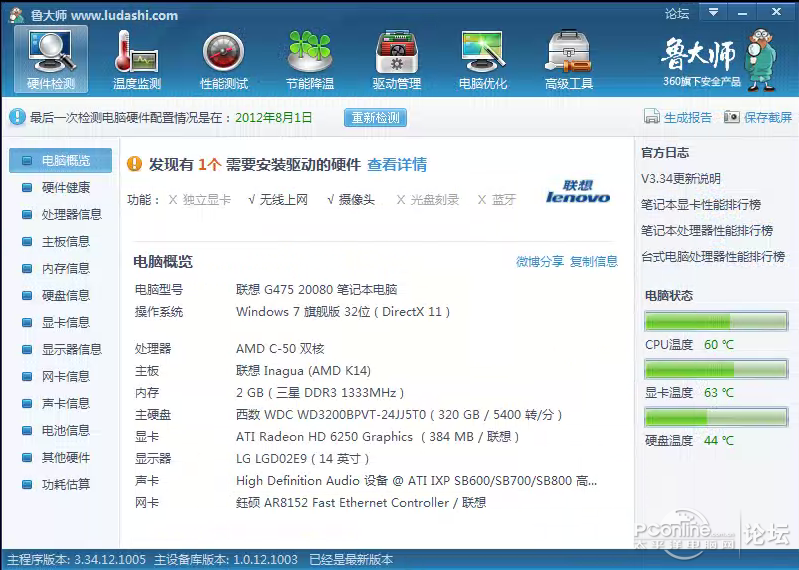Open 台式电脑处理器性能排行榜 link

713,256
